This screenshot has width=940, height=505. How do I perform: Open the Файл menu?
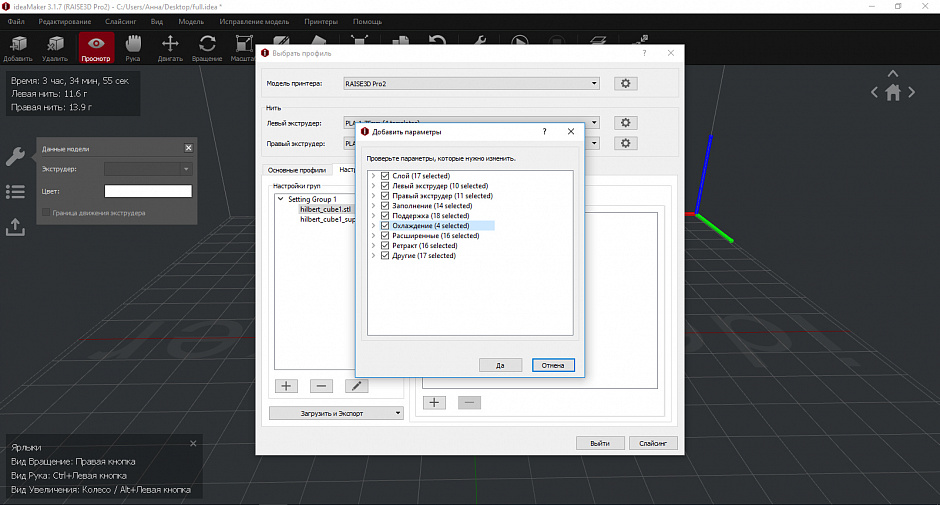pos(16,22)
